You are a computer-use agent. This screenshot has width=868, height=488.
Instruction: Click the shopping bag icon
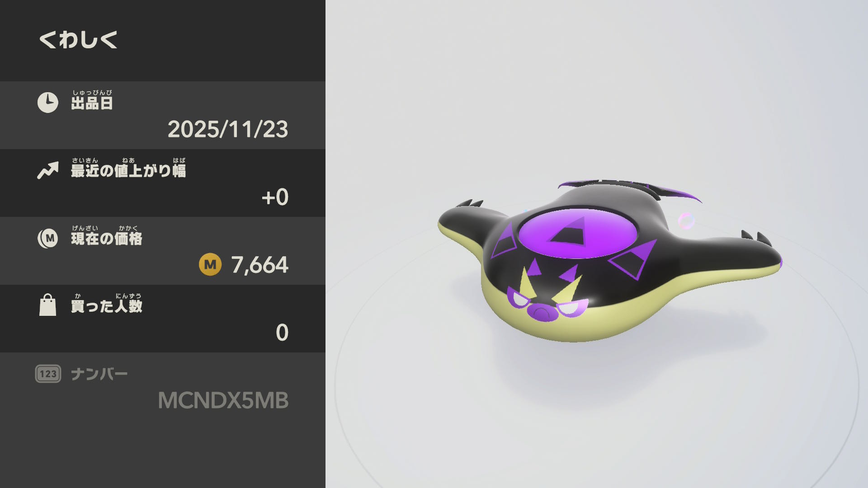[x=47, y=305]
